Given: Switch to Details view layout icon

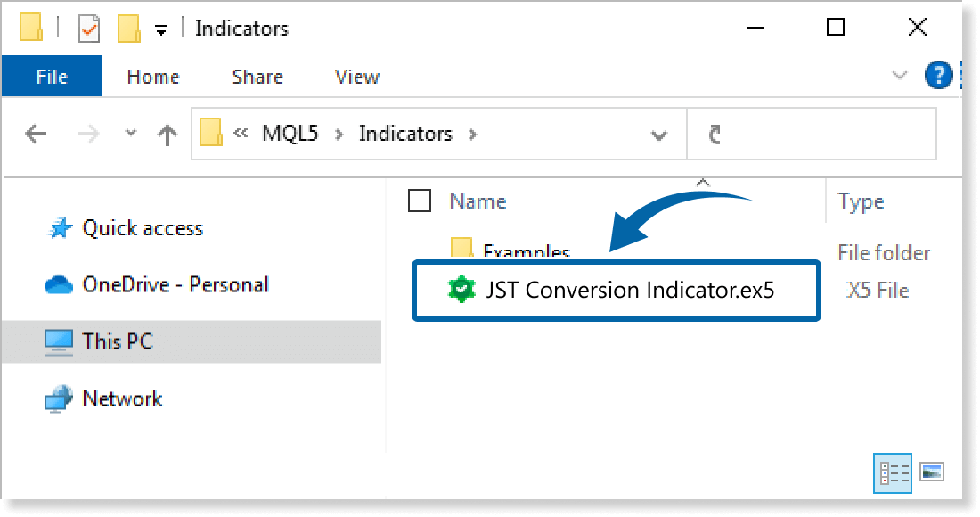Looking at the screenshot, I should pyautogui.click(x=894, y=472).
